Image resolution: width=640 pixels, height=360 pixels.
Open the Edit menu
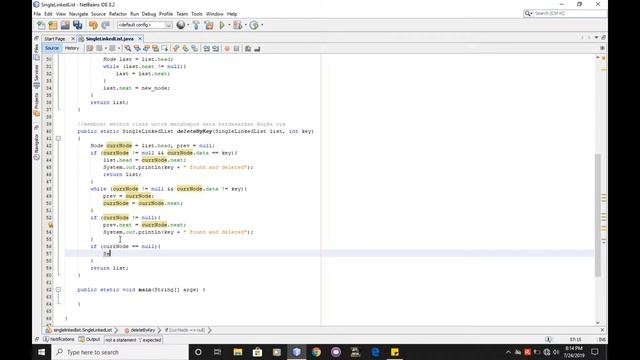click(48, 14)
